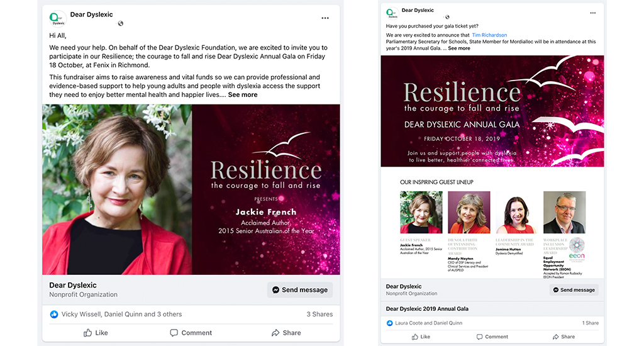
Task: Click 'Dear Dyslexic 2019 Annual Gala' title
Action: [427, 309]
